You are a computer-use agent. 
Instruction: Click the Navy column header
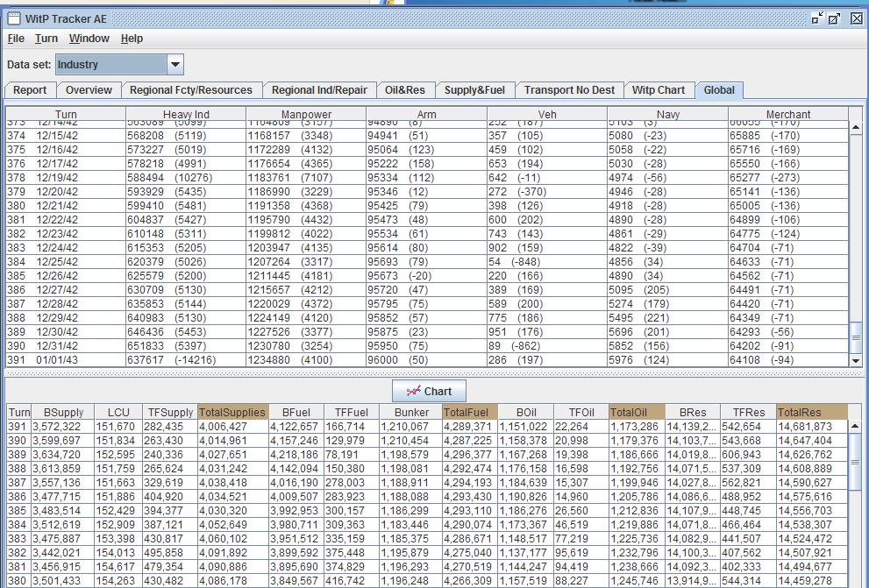click(x=668, y=114)
